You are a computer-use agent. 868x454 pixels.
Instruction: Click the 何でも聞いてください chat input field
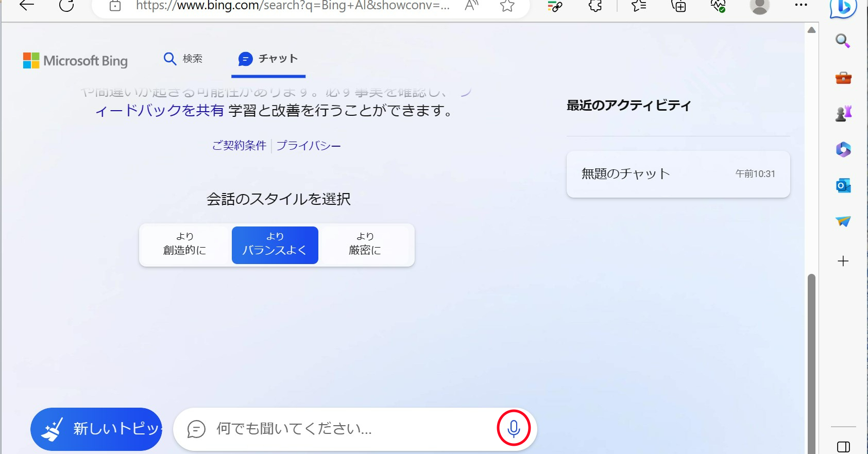[x=354, y=429]
